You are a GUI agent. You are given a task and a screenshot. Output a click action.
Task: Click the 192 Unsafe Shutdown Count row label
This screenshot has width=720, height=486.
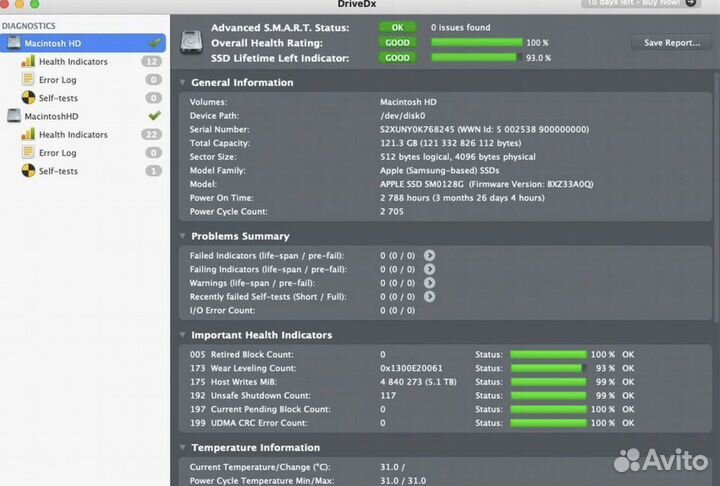[x=250, y=396]
